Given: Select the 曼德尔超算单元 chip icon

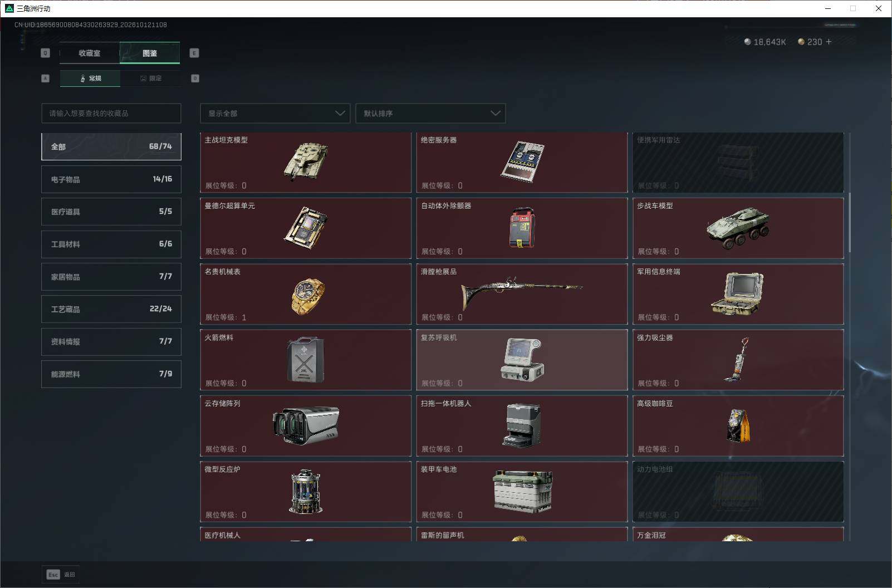Looking at the screenshot, I should point(306,227).
